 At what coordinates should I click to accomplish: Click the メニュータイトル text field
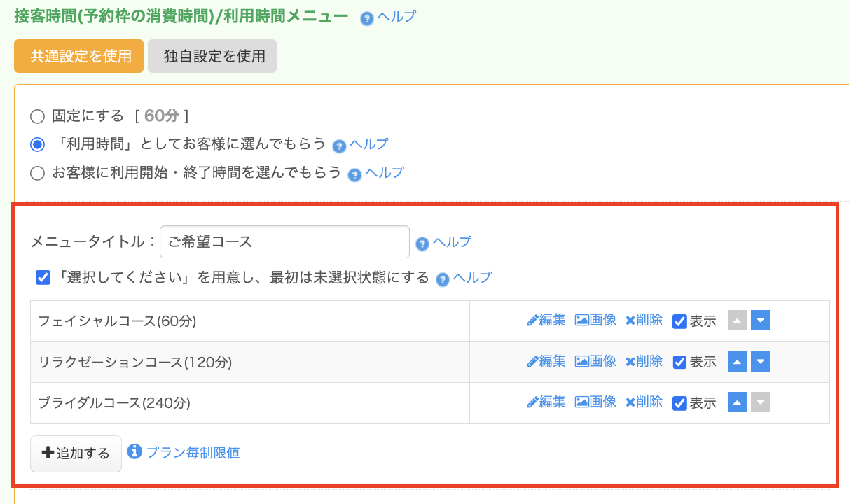[x=284, y=241]
